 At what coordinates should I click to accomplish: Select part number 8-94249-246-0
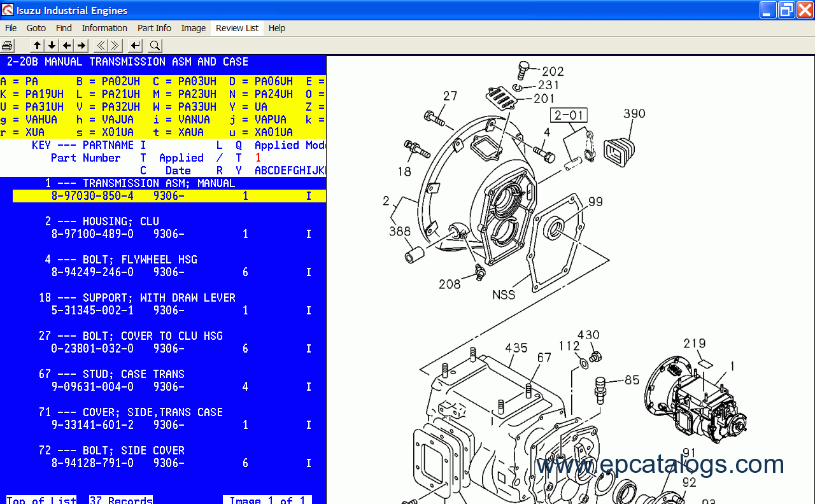[92, 272]
